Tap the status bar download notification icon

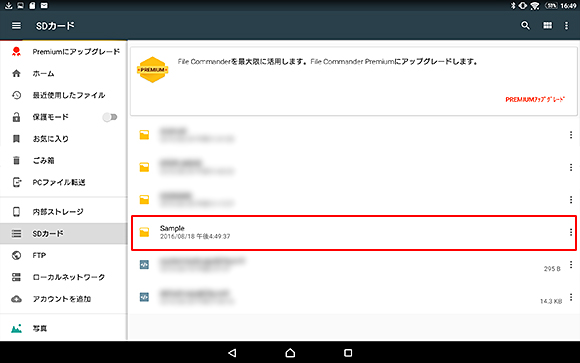9,5
